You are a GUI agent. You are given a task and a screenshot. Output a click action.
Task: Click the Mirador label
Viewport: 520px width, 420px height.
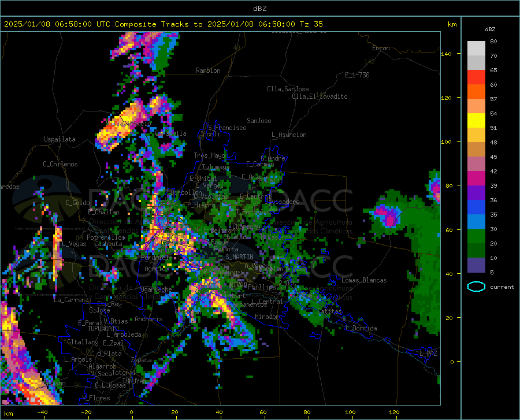[x=267, y=317]
